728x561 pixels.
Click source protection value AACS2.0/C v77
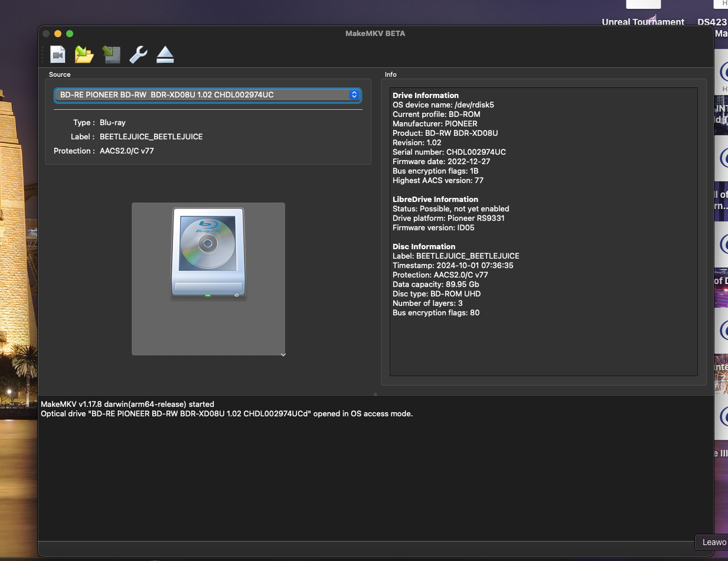pos(127,151)
